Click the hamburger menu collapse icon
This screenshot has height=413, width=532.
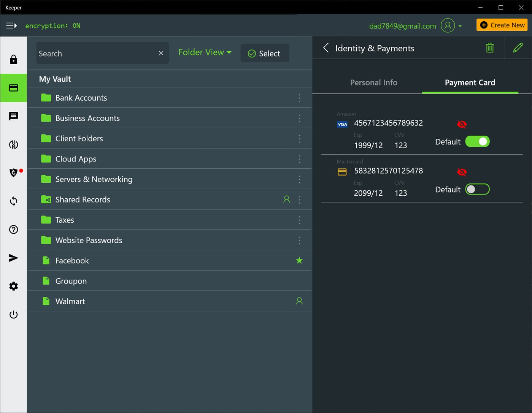coord(11,25)
